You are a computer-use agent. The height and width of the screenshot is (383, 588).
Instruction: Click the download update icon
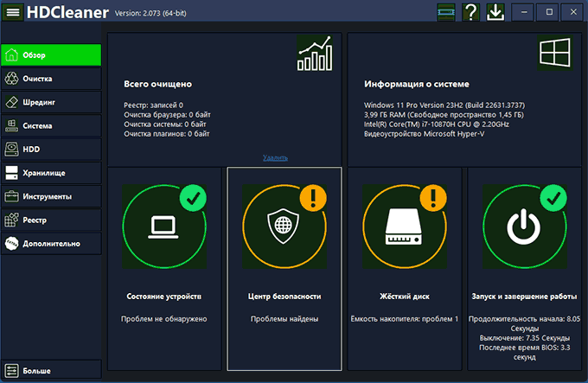pos(495,12)
